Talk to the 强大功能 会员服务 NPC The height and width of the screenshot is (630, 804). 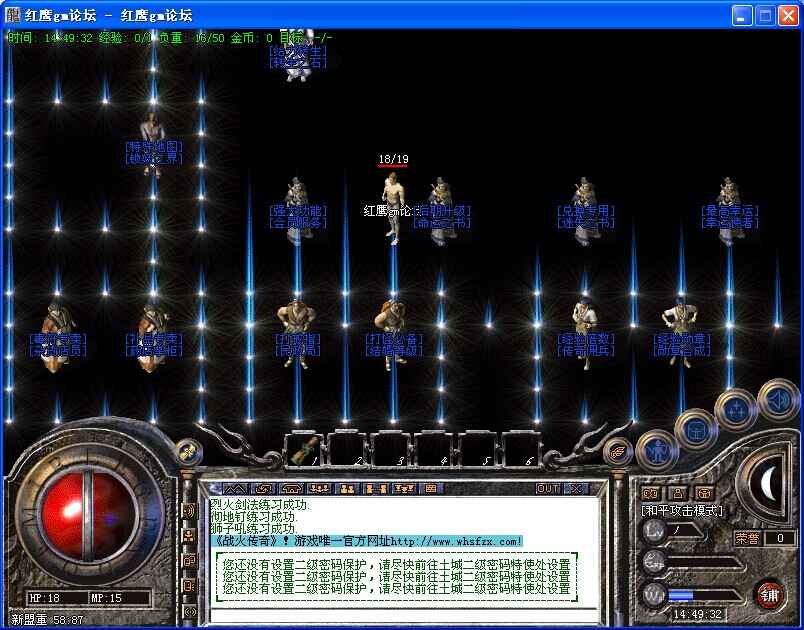click(297, 211)
